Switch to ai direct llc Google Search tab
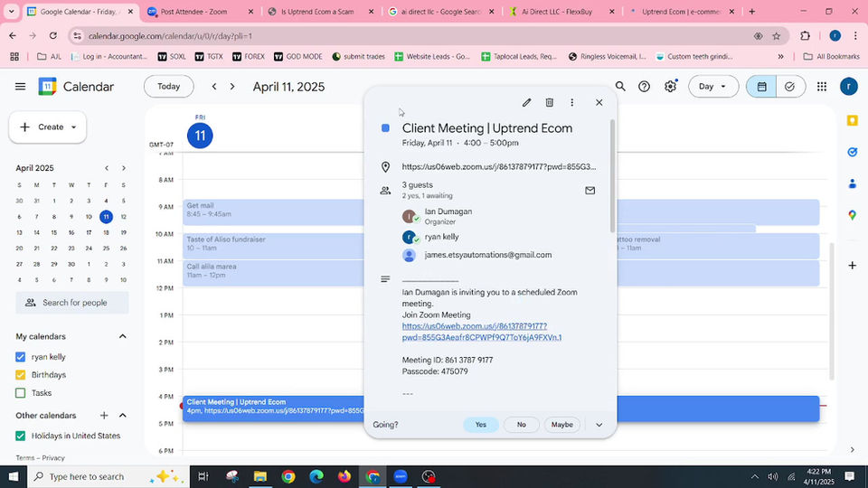868x488 pixels. 440,11
